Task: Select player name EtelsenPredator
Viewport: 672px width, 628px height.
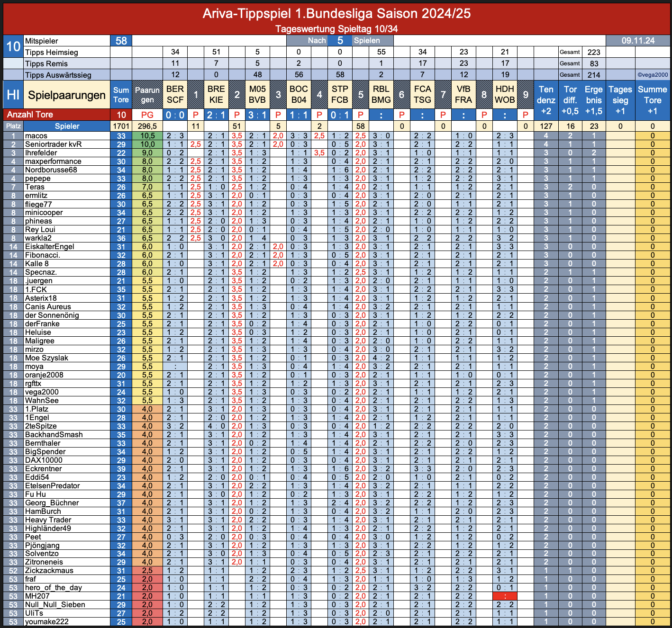Action: click(52, 486)
